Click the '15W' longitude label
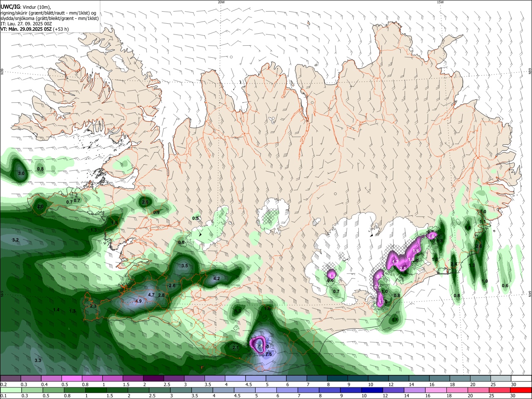The height and width of the screenshot is (399, 532). tap(440, 2)
